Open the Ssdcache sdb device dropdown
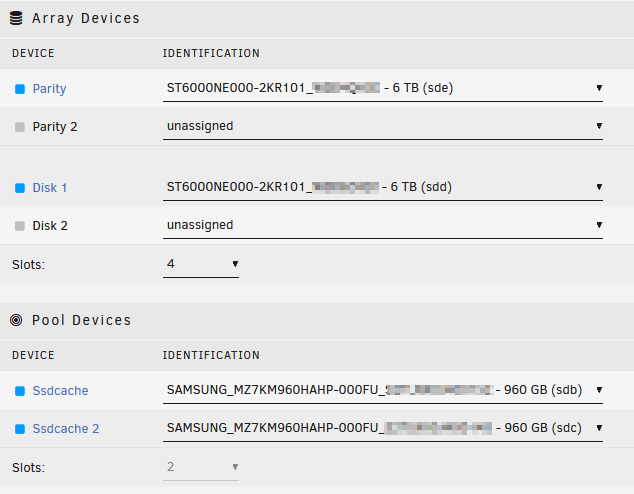 point(383,390)
